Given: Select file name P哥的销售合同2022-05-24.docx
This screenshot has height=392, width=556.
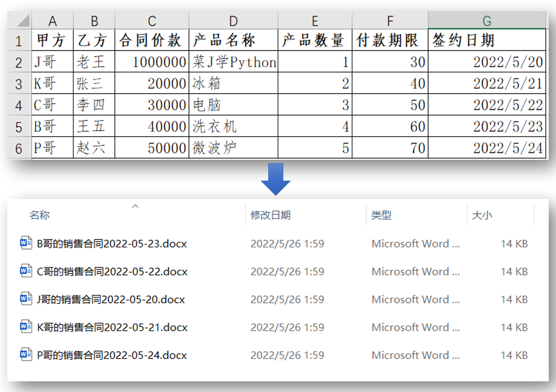Looking at the screenshot, I should tap(112, 355).
